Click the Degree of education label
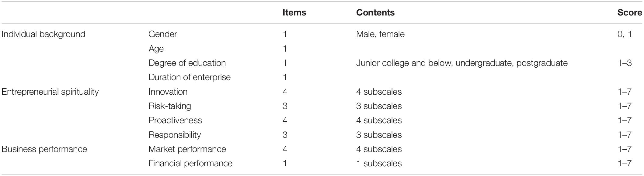 click(187, 63)
